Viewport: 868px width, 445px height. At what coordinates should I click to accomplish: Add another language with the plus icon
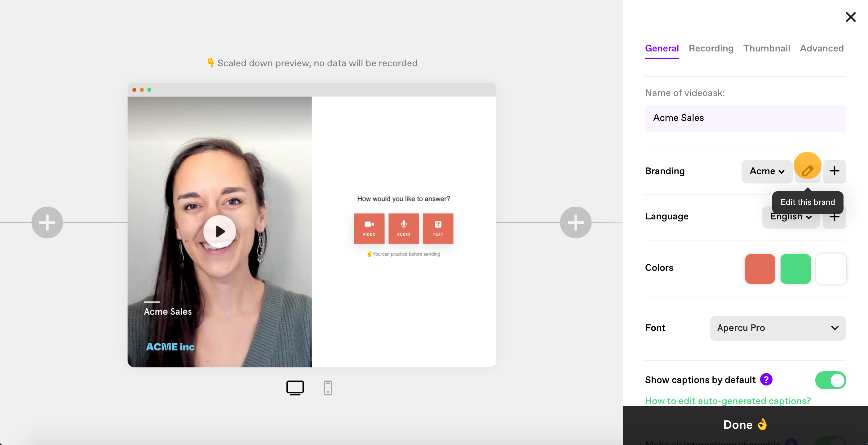pyautogui.click(x=834, y=217)
